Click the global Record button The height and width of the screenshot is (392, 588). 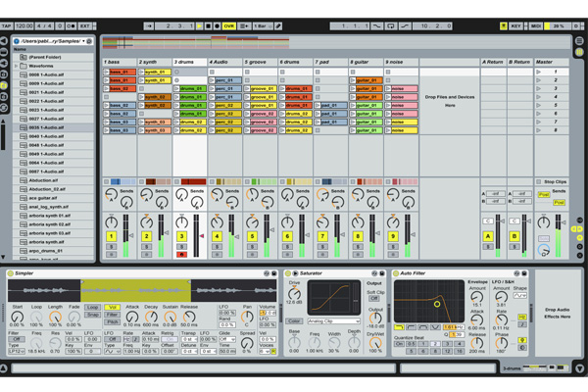pyautogui.click(x=217, y=25)
